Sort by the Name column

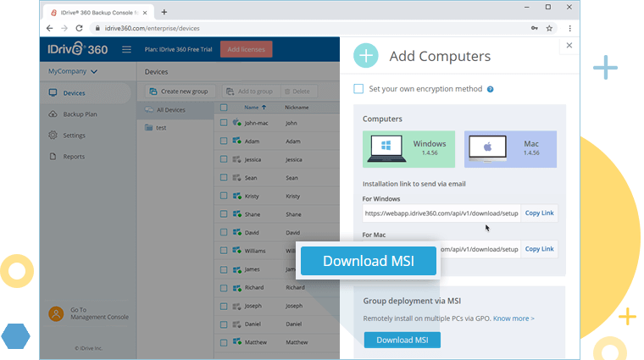click(255, 107)
